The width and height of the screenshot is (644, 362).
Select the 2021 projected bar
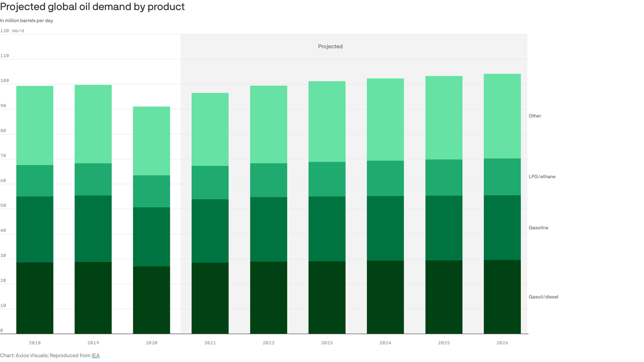(x=210, y=212)
